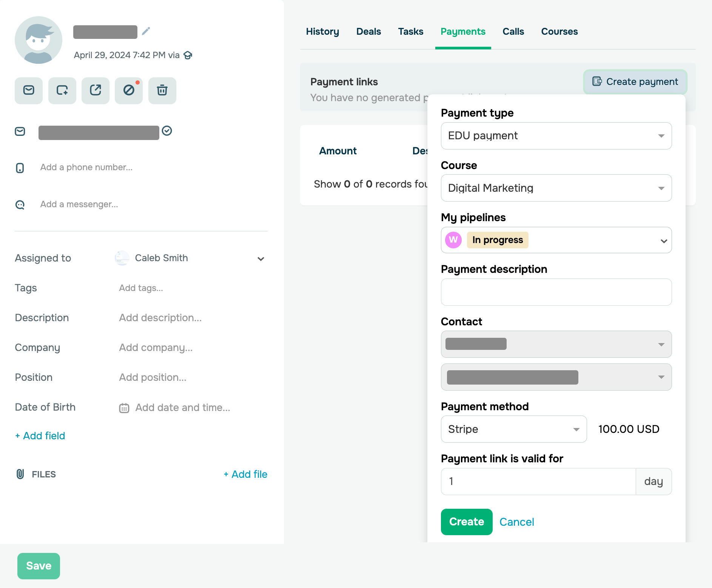Open the Stripe payment method dropdown
Screen dimensions: 712x588
[x=513, y=429]
